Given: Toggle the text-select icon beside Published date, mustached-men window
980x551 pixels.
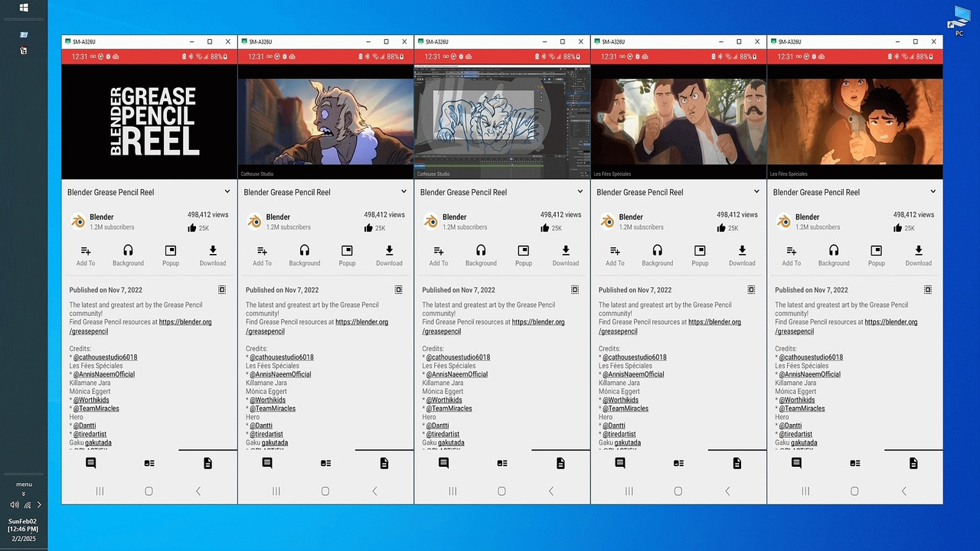Looking at the screenshot, I should tap(751, 289).
